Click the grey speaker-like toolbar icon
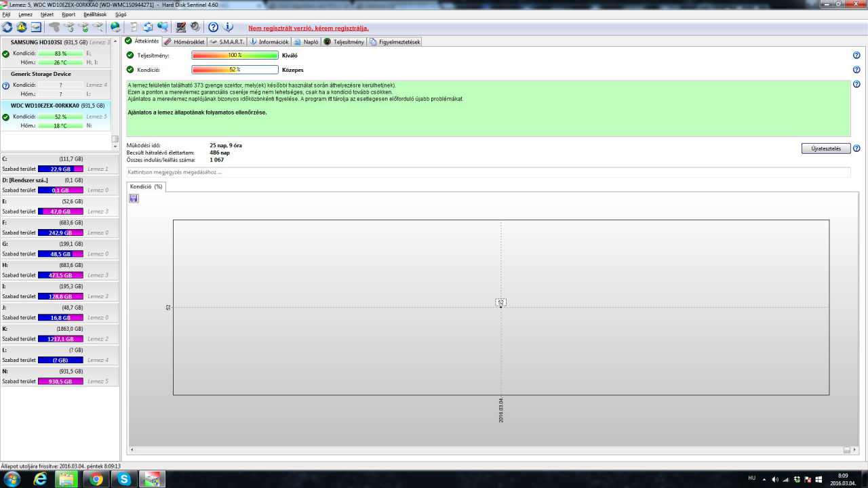This screenshot has width=868, height=488. pyautogui.click(x=195, y=27)
